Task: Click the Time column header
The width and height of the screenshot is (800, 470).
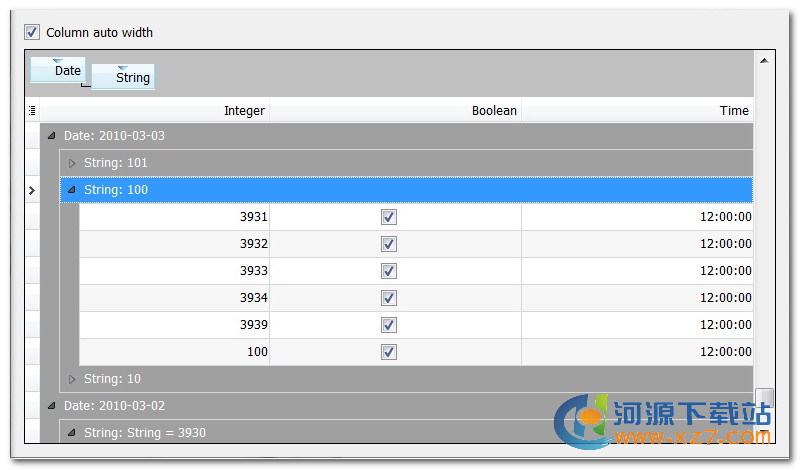Action: [637, 111]
